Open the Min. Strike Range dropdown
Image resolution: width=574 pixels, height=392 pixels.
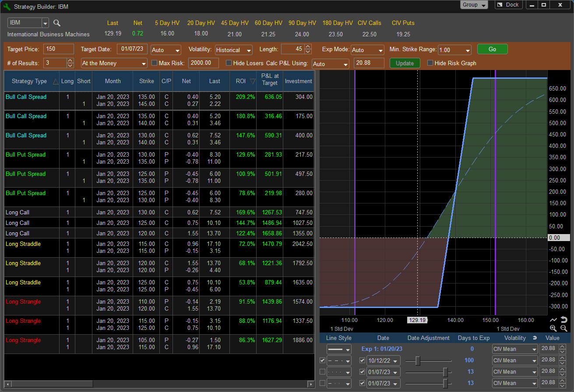[x=454, y=50]
